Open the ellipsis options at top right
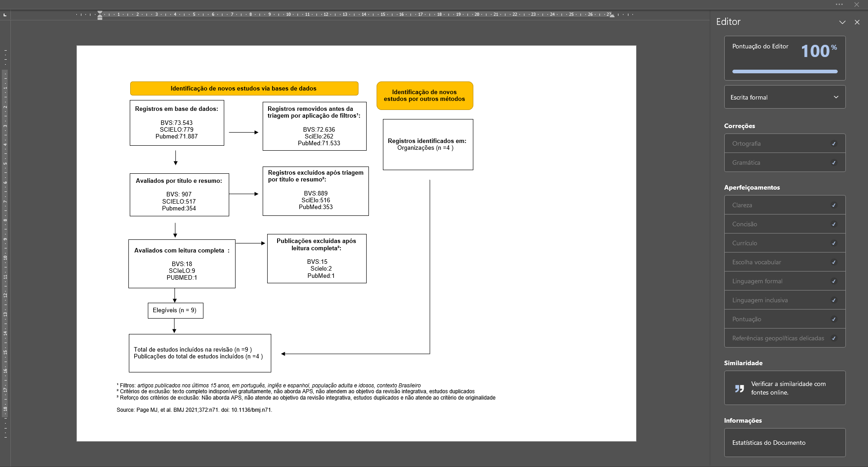 tap(839, 5)
